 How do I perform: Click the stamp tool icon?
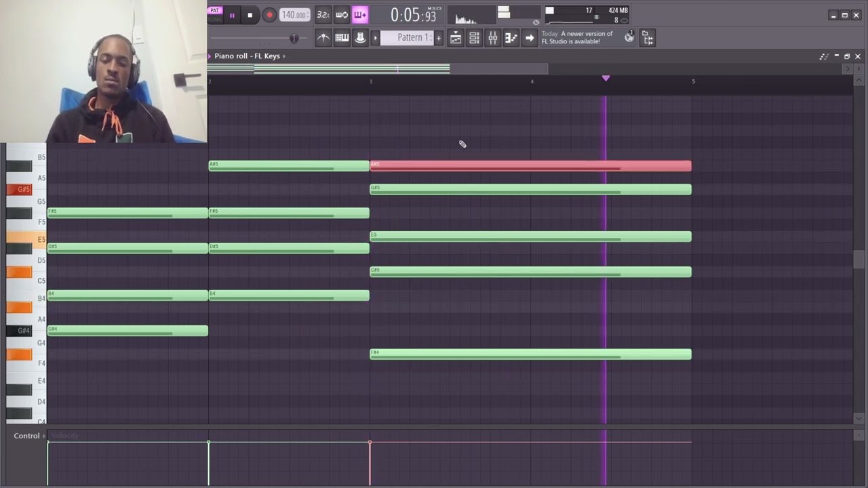[x=360, y=38]
